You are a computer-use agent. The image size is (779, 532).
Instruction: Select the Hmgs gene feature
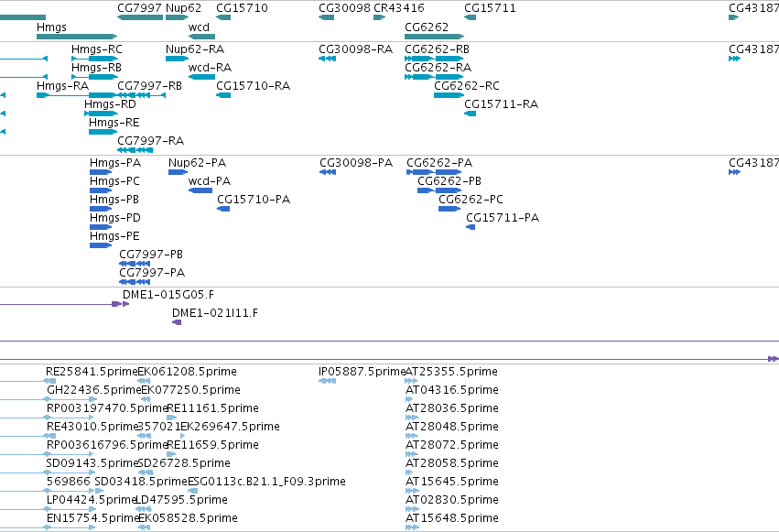(x=77, y=37)
